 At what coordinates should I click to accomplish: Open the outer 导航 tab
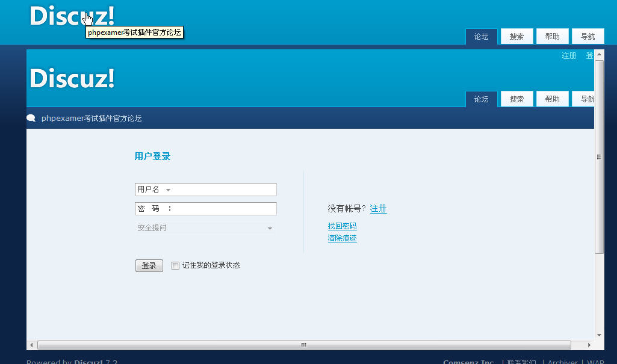coord(588,37)
